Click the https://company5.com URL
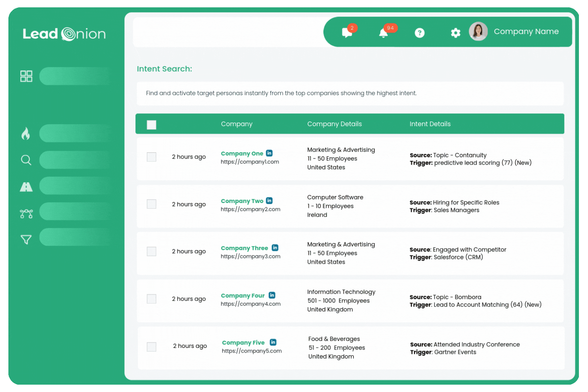The width and height of the screenshot is (588, 392). tap(252, 351)
